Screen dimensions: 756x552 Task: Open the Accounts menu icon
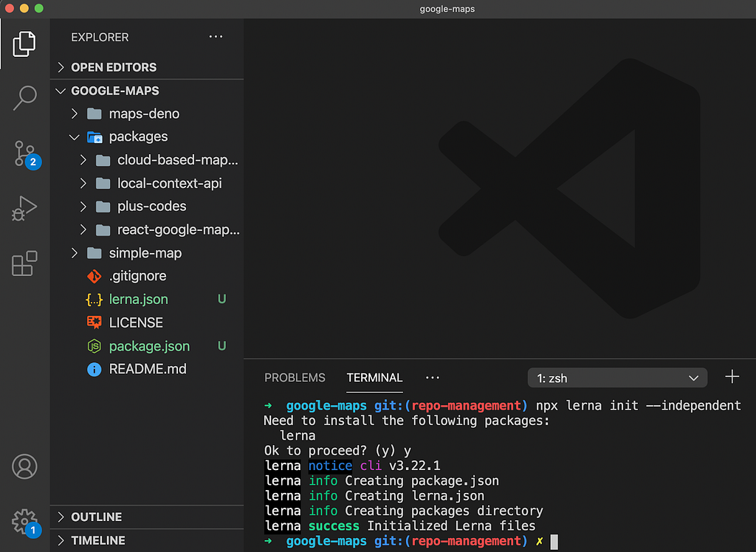pyautogui.click(x=24, y=466)
